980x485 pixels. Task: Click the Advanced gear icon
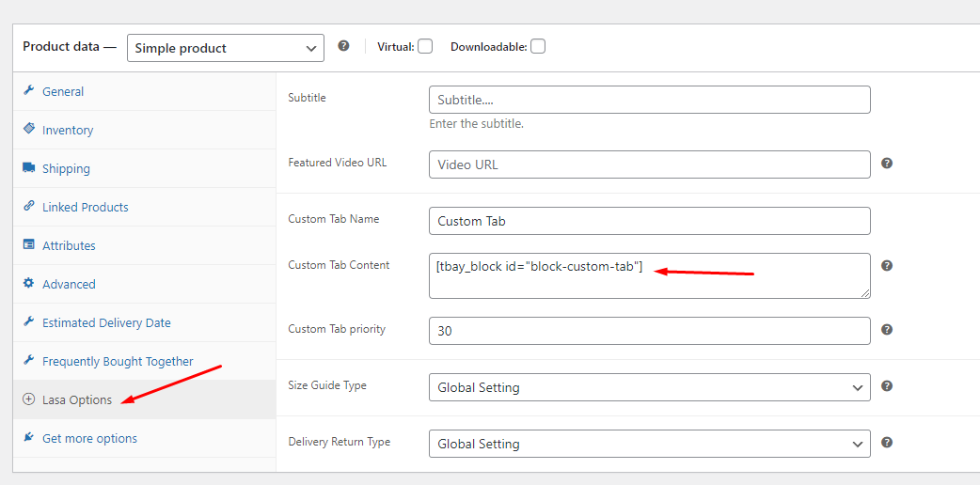29,283
